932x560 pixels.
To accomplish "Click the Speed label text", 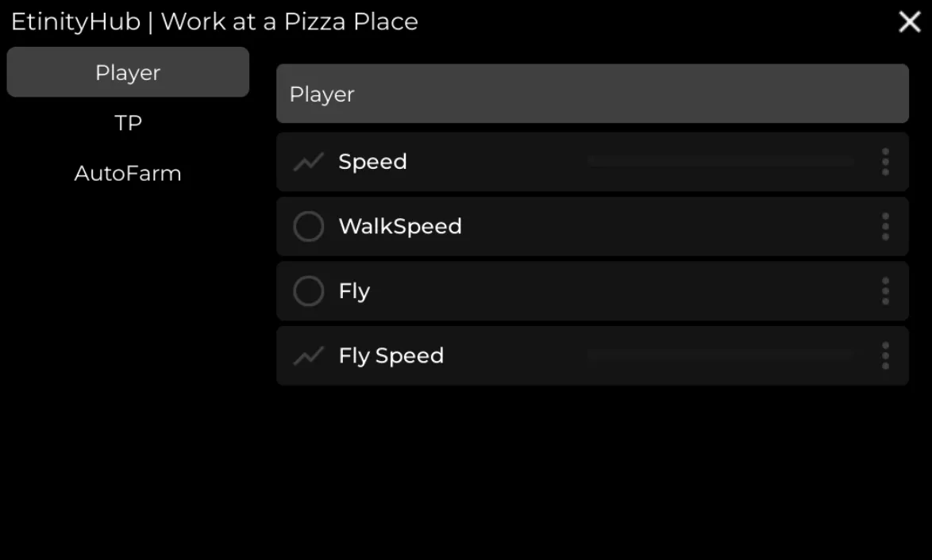I will coord(372,162).
